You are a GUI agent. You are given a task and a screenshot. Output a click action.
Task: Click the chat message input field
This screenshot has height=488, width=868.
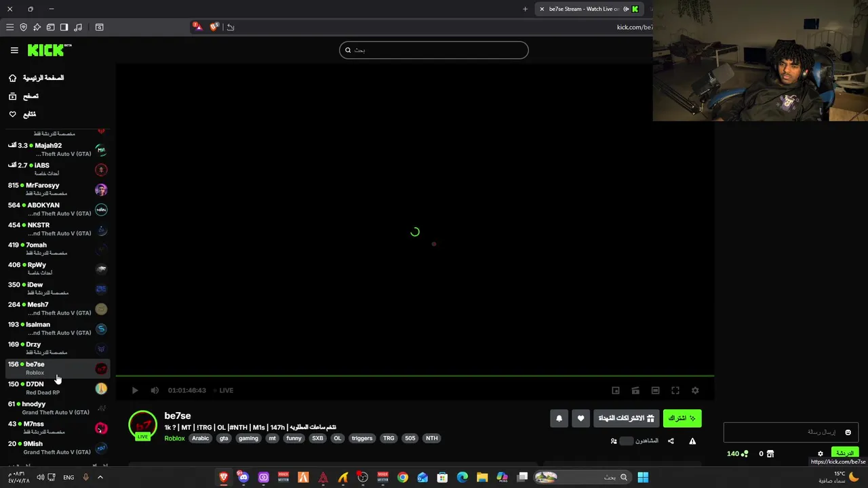point(791,432)
